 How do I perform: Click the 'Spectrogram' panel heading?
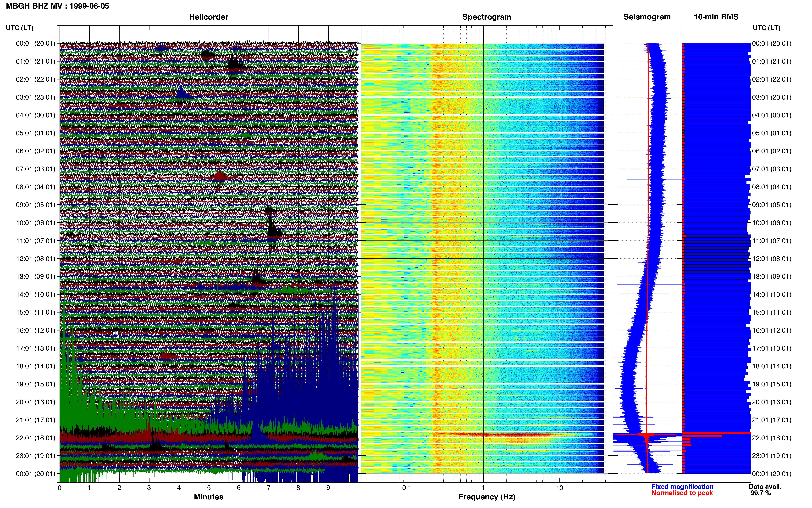(x=487, y=17)
